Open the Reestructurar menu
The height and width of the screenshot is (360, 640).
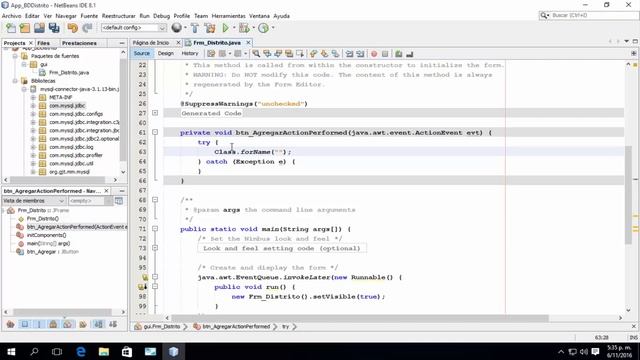coord(118,16)
